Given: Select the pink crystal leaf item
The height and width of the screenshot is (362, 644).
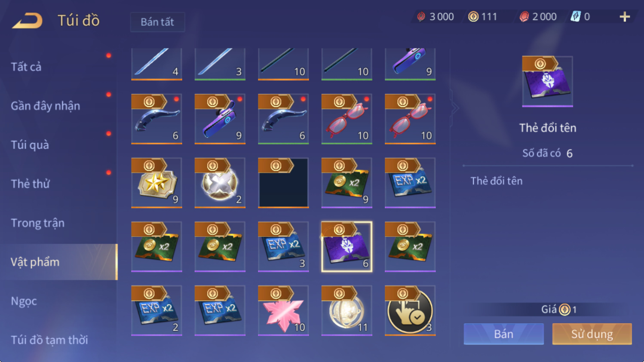Looking at the screenshot, I should [x=283, y=310].
